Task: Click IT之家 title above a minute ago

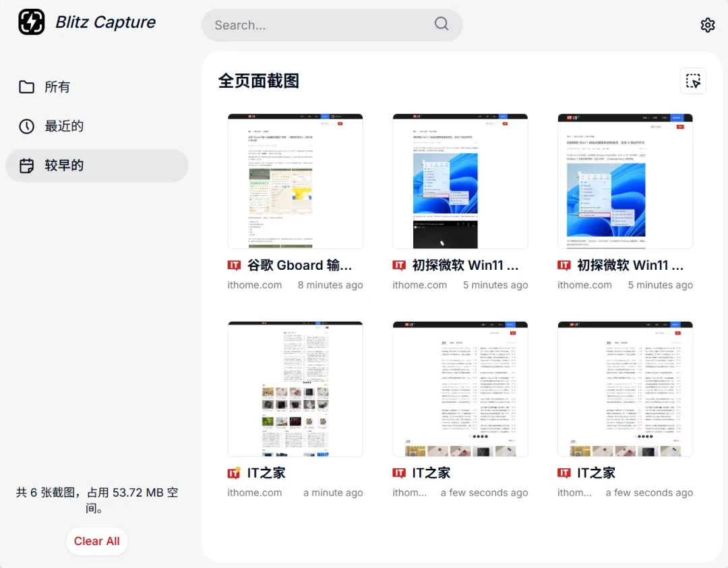Action: pyautogui.click(x=266, y=473)
